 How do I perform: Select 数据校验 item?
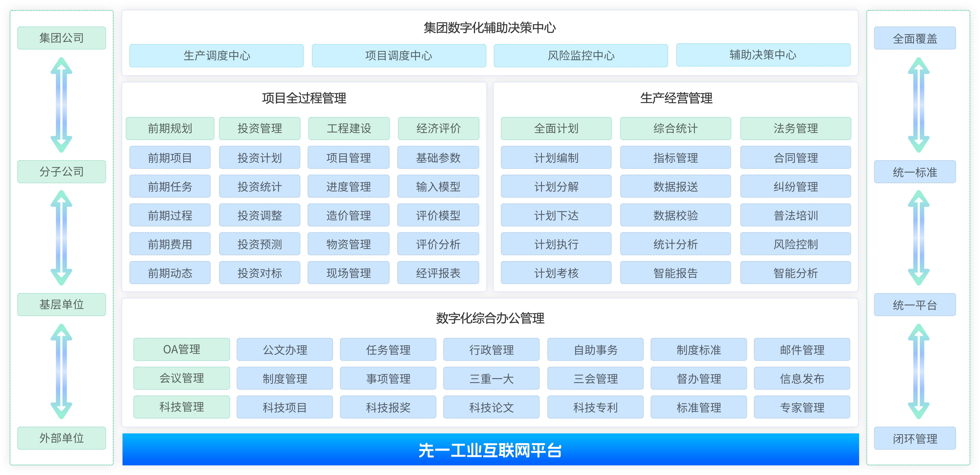click(x=676, y=215)
